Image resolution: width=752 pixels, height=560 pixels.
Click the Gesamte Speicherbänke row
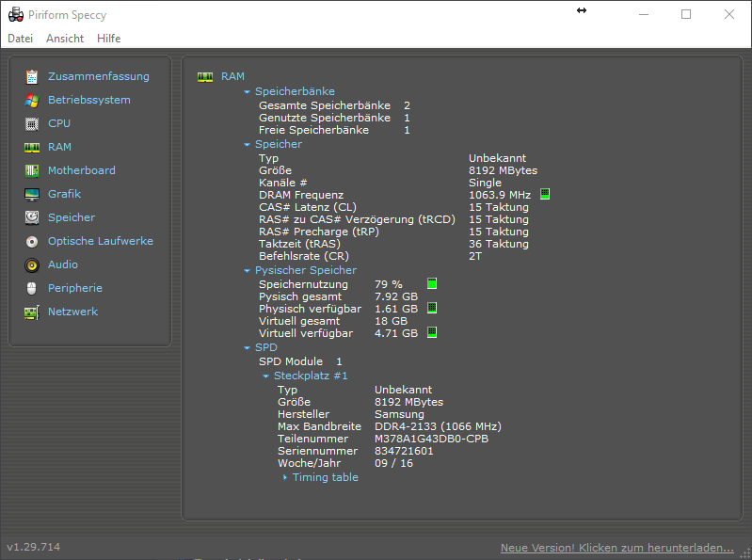coord(334,105)
